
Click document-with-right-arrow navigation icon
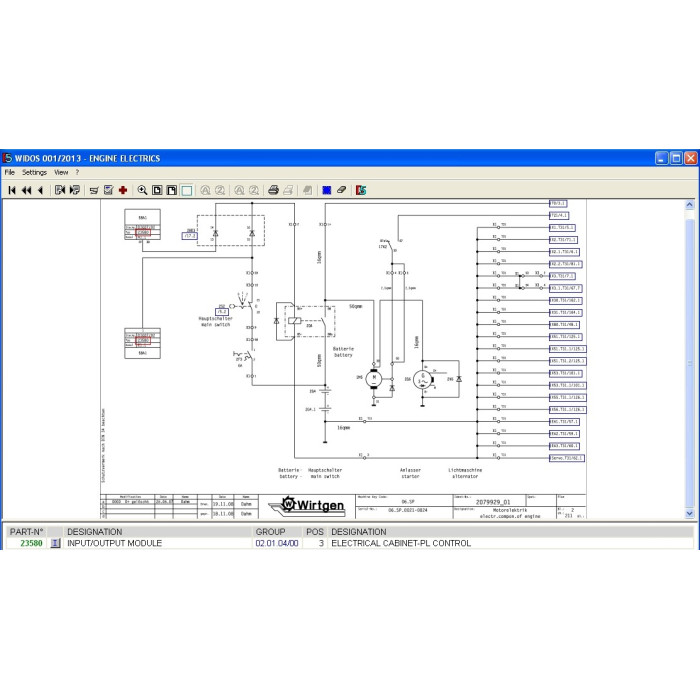75,191
